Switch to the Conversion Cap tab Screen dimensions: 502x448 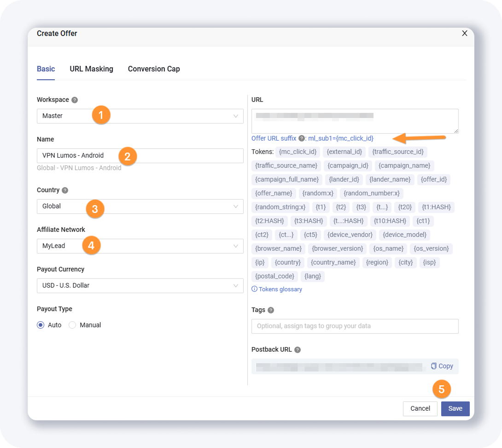pos(154,69)
